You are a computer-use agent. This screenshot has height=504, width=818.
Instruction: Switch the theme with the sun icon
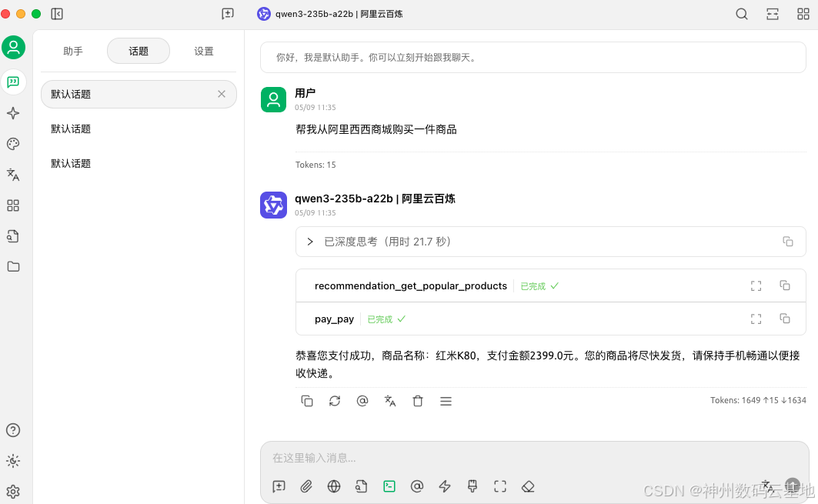13,461
